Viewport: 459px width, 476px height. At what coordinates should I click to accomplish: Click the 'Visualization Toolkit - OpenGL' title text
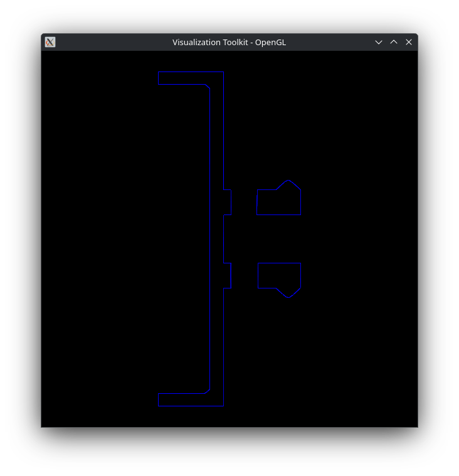click(229, 42)
